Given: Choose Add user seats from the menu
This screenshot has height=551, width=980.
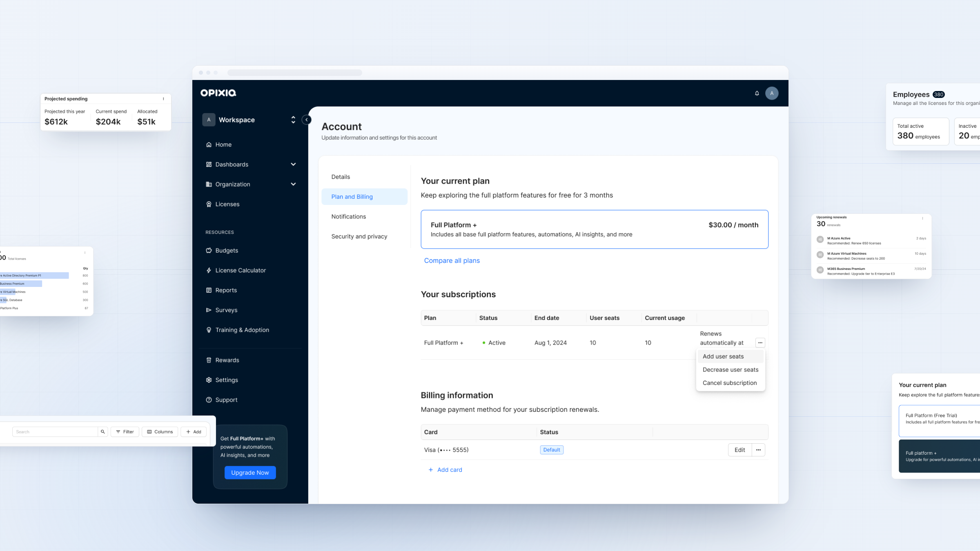Looking at the screenshot, I should 731,356.
